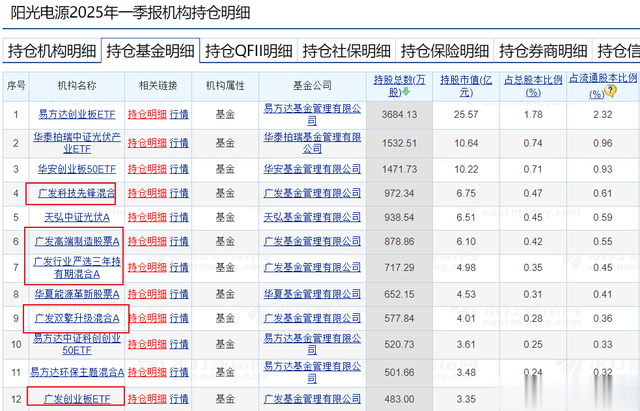640x411 pixels.
Task: Open the 华泰柏瑞中证光伏产业ETF fund link
Action: tap(77, 143)
